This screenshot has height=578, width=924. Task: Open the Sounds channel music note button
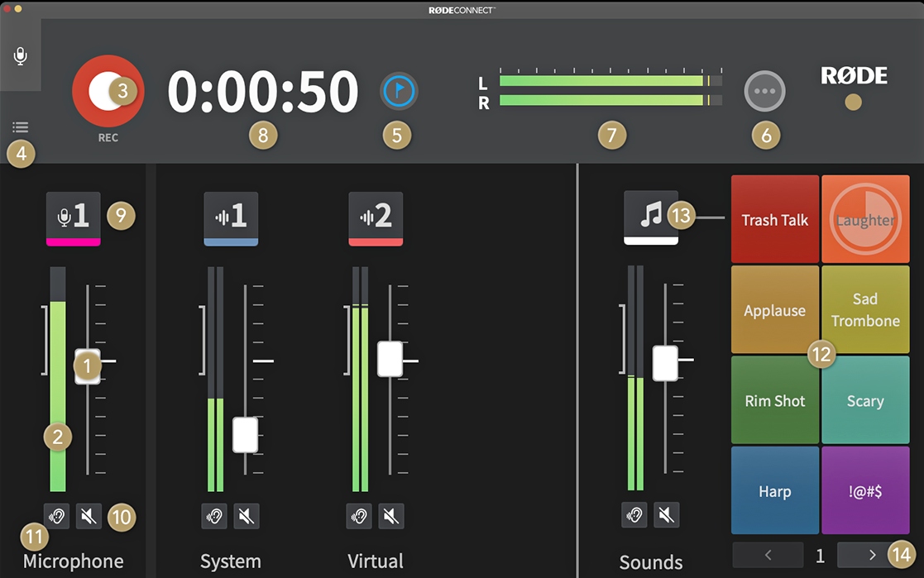(650, 217)
